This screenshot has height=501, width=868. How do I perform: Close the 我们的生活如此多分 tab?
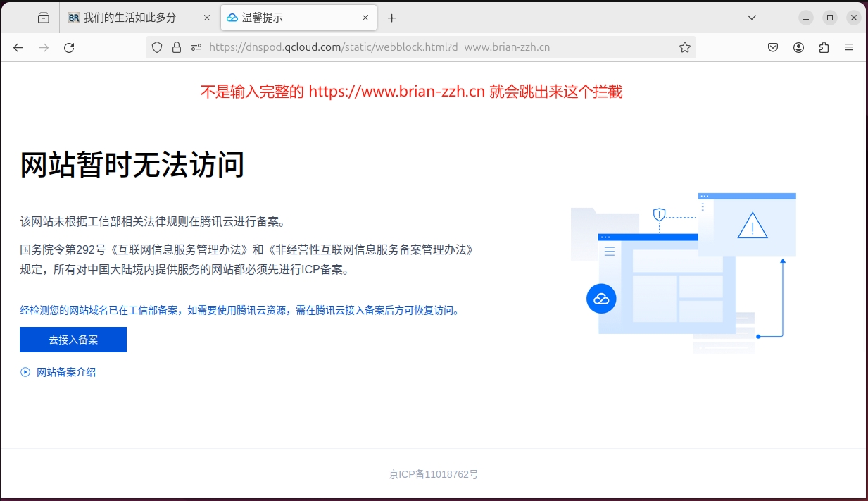tap(207, 18)
